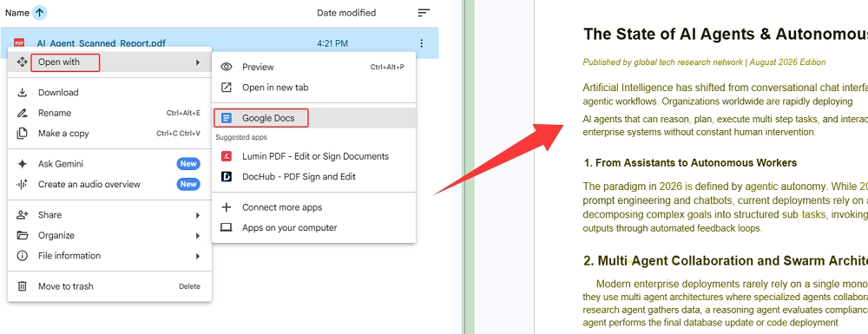
Task: Click New badge beside Create an audio overview
Action: coord(188,184)
